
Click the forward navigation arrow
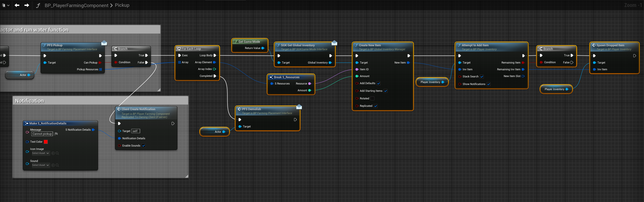27,5
